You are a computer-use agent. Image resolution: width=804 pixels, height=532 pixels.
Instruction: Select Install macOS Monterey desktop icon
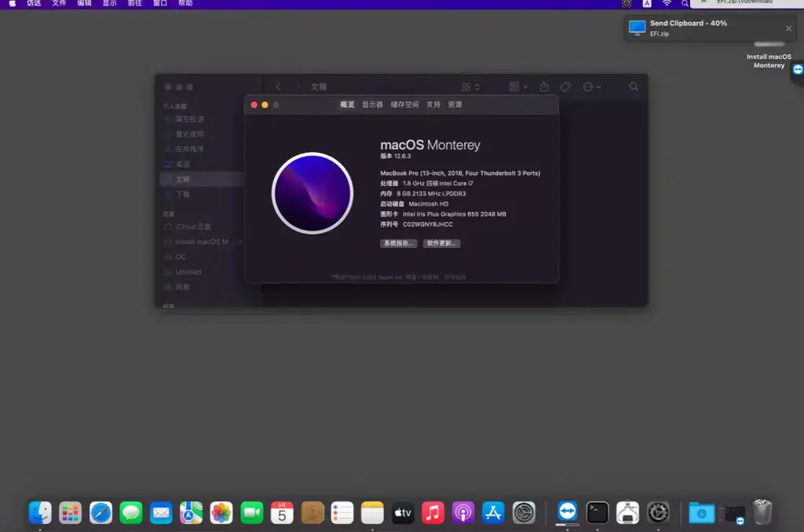pos(769,56)
